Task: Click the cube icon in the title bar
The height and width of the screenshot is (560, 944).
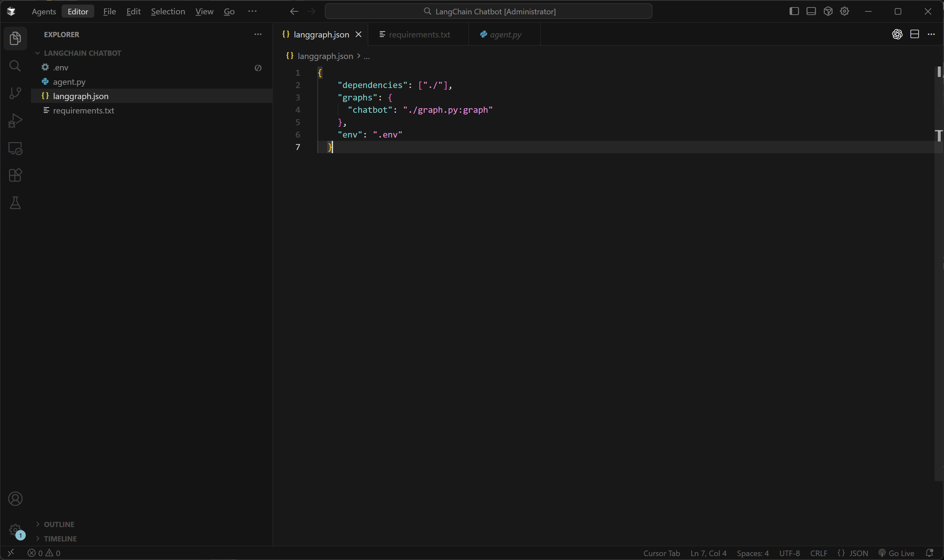Action: [x=828, y=11]
